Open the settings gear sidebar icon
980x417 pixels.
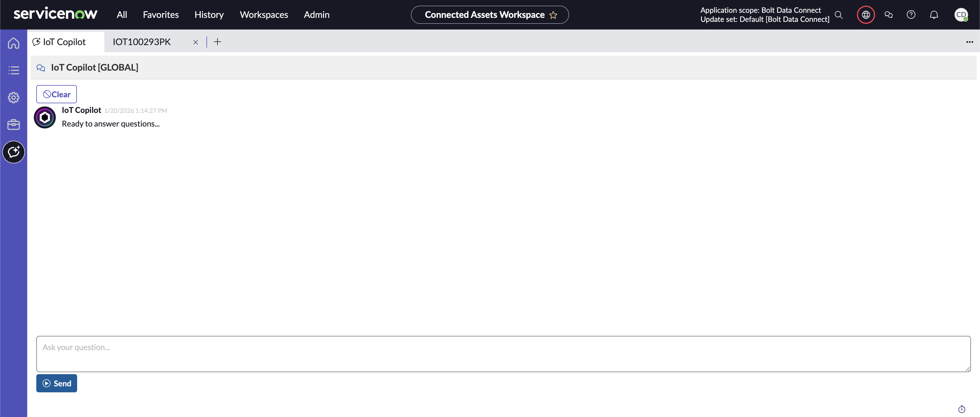[14, 97]
